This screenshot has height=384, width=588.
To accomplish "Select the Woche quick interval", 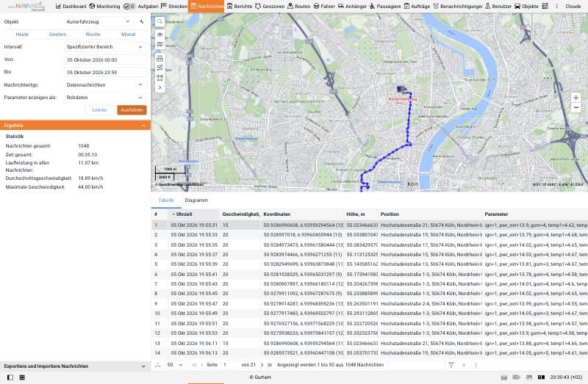I will click(93, 34).
